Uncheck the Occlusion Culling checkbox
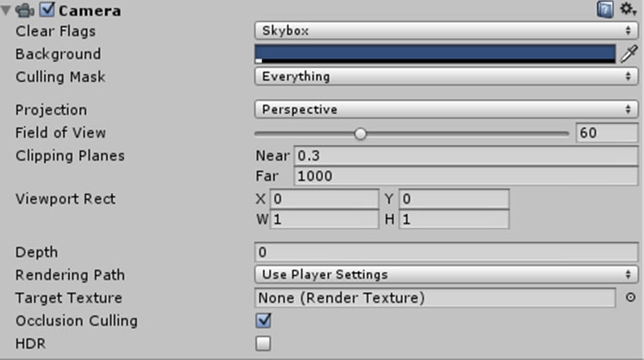 pos(263,320)
